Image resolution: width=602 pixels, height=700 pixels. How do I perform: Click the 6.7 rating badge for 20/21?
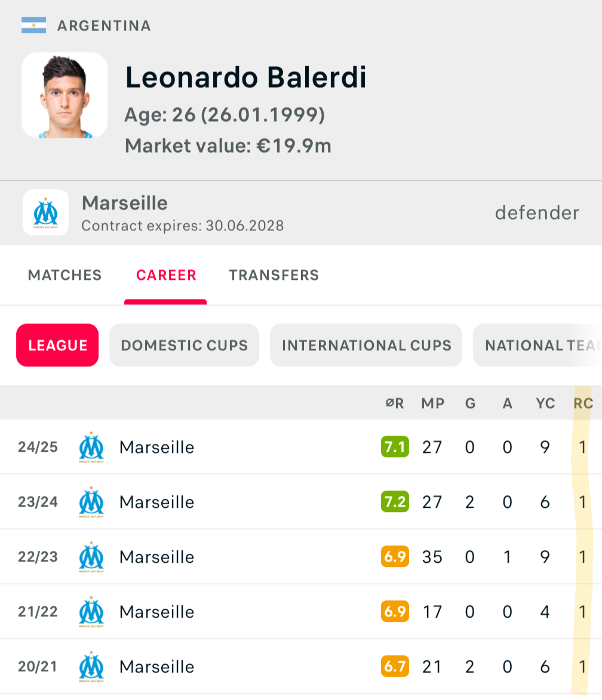click(395, 667)
